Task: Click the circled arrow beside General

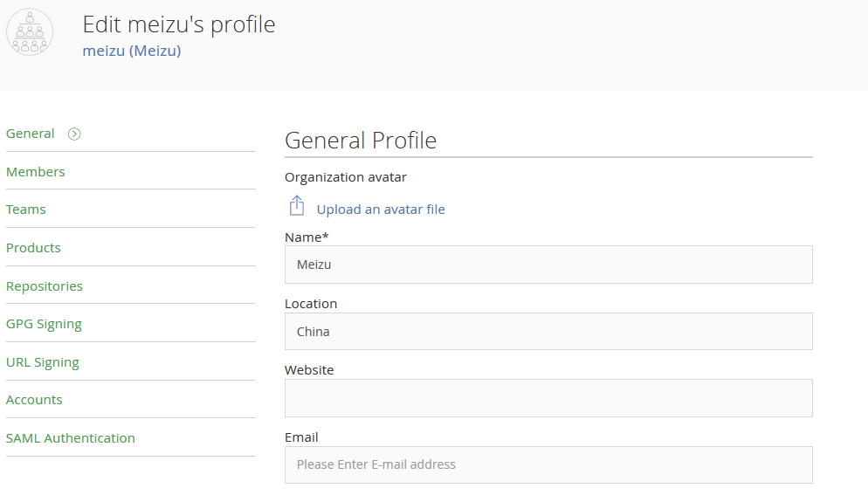Action: [74, 134]
